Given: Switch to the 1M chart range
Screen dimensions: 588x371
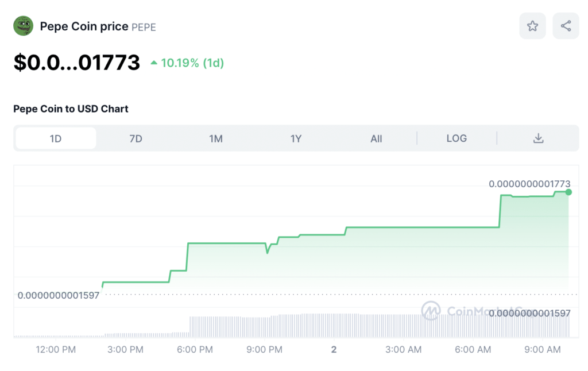Looking at the screenshot, I should click(x=216, y=138).
